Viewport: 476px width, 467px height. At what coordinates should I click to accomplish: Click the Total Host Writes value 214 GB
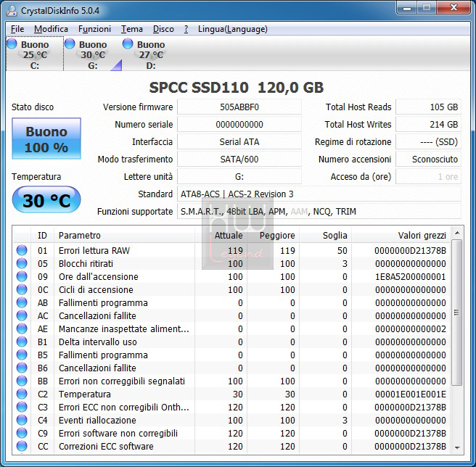[x=429, y=125]
